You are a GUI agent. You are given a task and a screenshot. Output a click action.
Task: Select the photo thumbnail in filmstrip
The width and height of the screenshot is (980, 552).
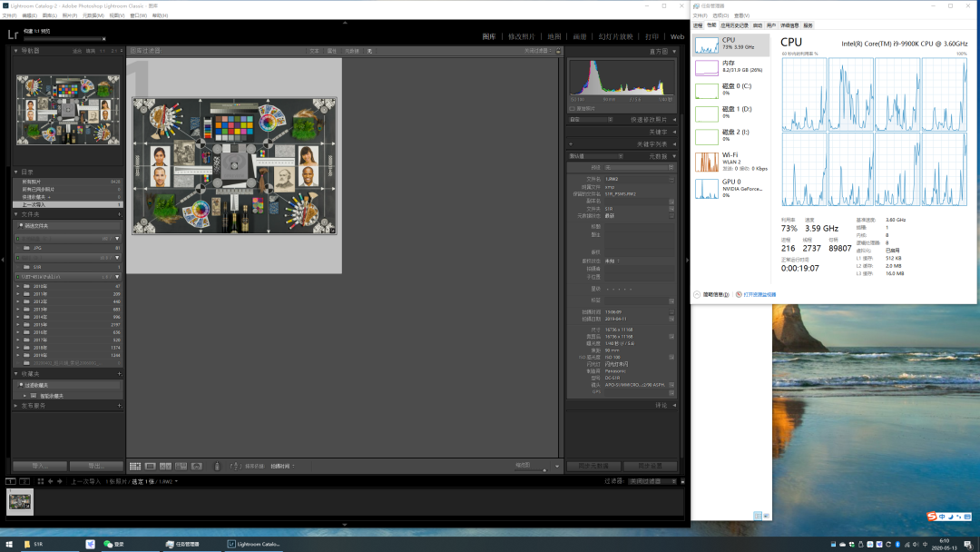(20, 502)
